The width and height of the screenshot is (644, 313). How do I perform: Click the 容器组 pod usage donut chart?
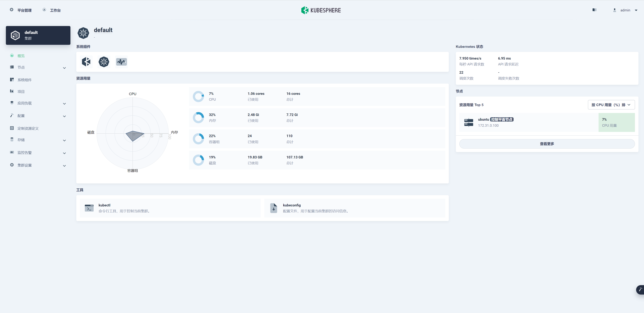pyautogui.click(x=199, y=139)
